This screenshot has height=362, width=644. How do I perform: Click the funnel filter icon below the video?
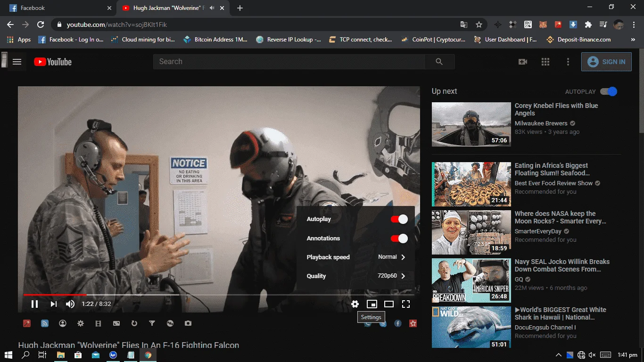152,323
